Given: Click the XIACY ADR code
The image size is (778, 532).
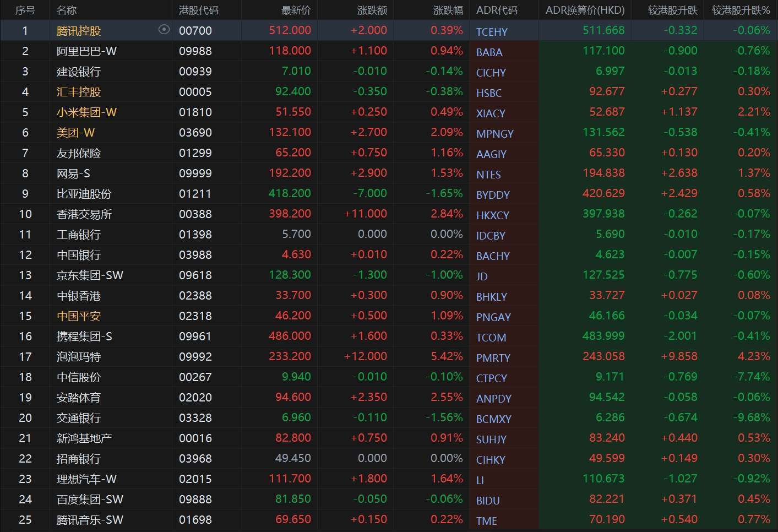Looking at the screenshot, I should click(491, 113).
